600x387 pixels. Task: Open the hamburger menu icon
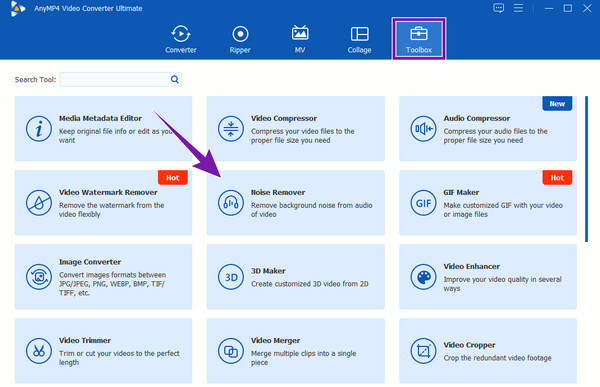[518, 8]
